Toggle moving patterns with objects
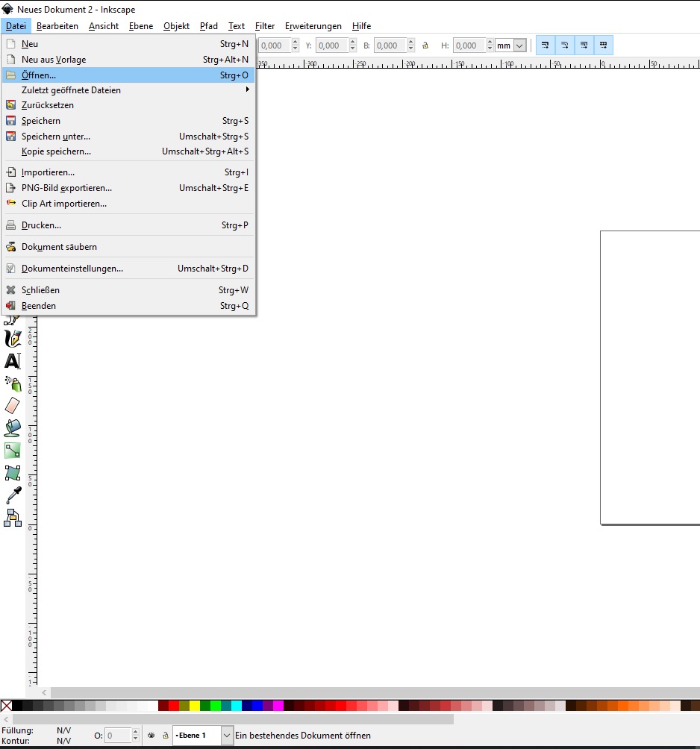Screen dimensions: 700x749 tap(603, 46)
